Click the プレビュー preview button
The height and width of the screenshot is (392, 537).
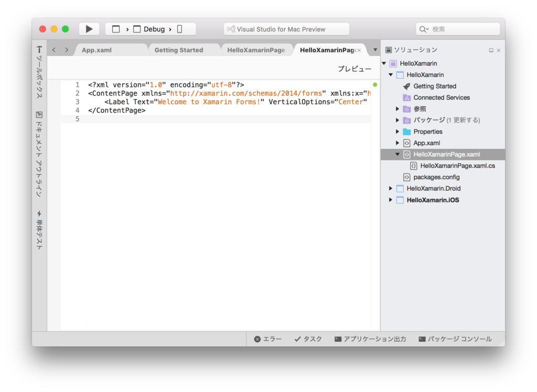[355, 69]
